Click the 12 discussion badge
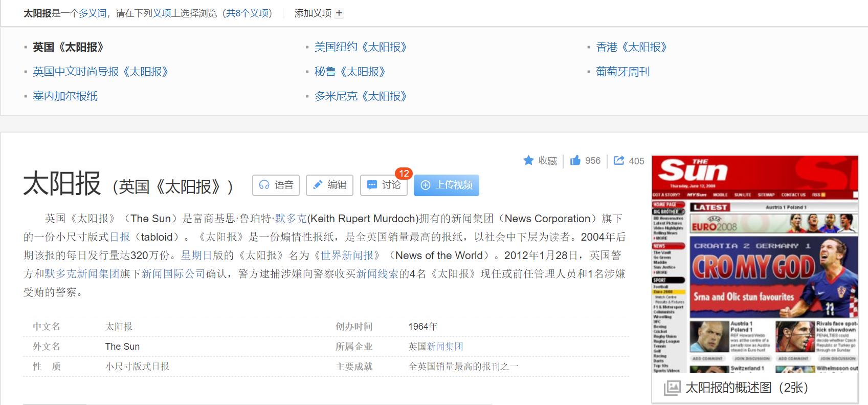Image resolution: width=868 pixels, height=405 pixels. click(404, 174)
